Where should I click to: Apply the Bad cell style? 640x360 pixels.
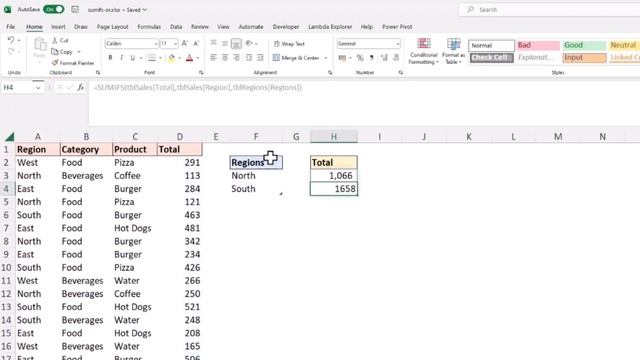pyautogui.click(x=538, y=45)
